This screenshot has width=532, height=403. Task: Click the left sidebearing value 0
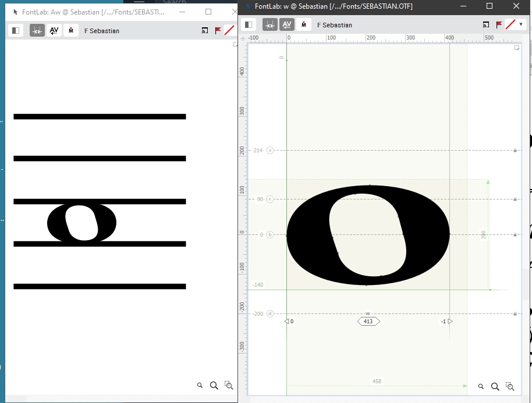click(x=292, y=322)
